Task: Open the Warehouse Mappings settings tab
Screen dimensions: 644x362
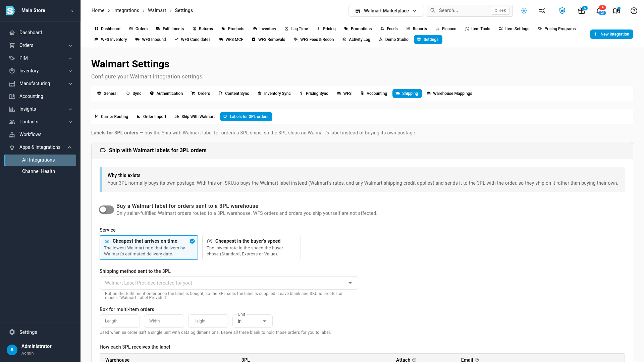Action: (449, 94)
